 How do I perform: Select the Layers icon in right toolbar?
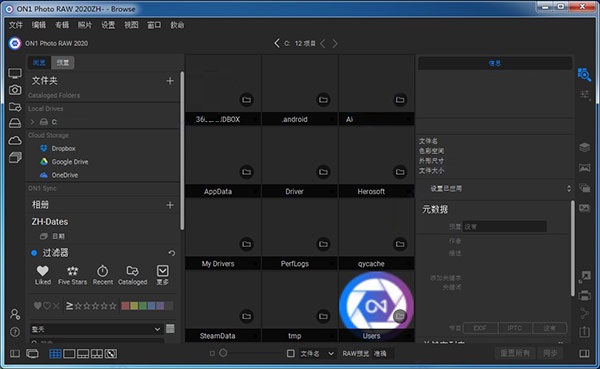click(x=584, y=147)
